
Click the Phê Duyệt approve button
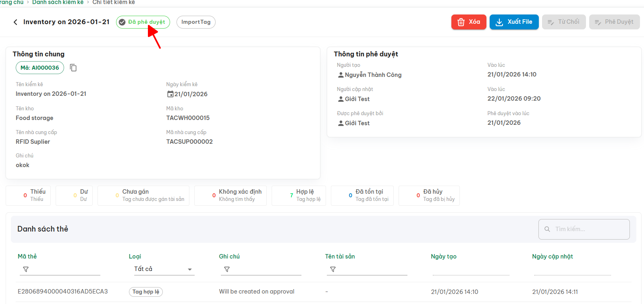click(x=614, y=22)
